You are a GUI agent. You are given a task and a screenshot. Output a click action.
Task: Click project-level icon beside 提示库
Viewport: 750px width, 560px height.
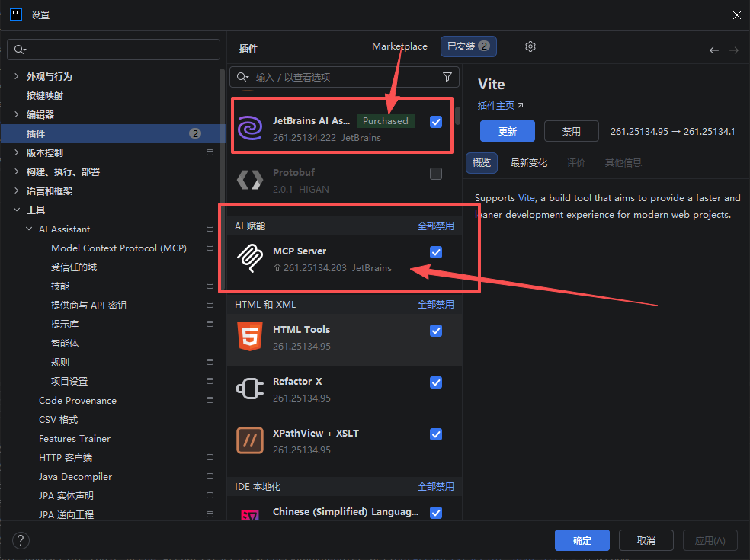(210, 324)
